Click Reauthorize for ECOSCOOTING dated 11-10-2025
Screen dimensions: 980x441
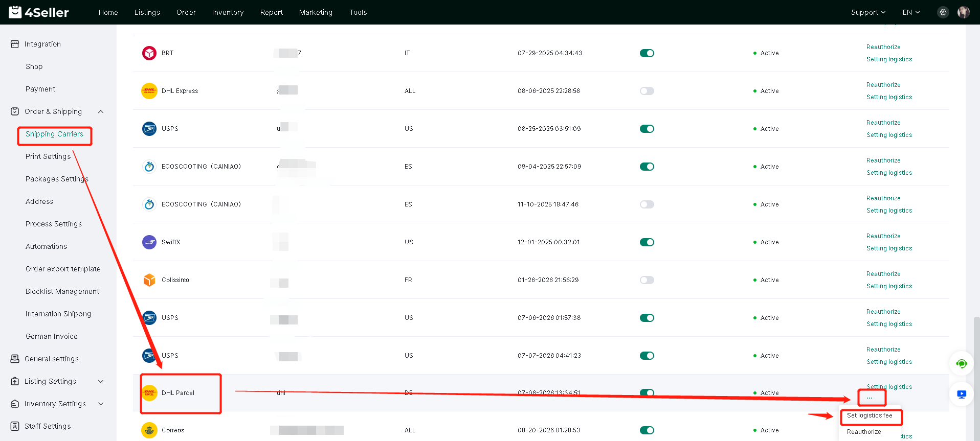tap(883, 198)
